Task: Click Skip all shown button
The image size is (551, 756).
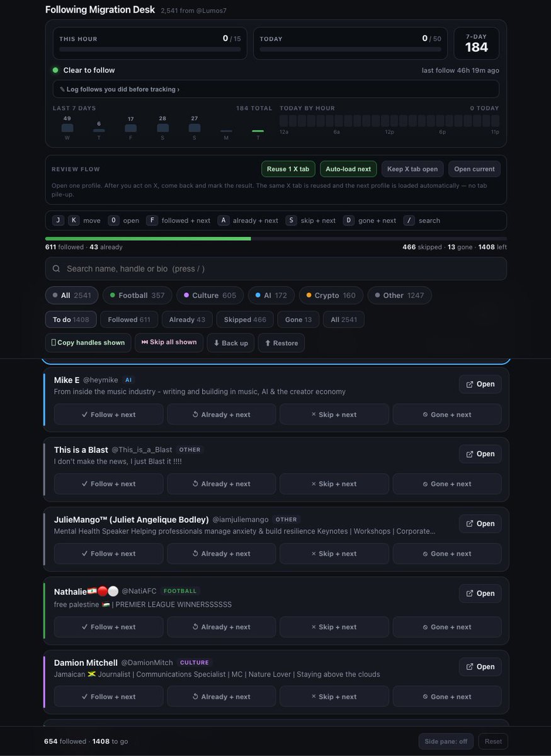Action: coord(169,342)
